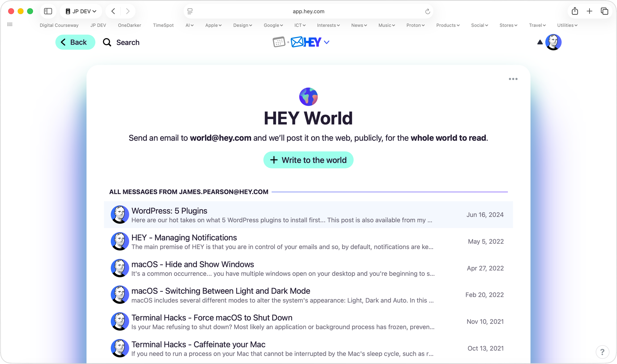Expand the Stores bookmarks folder

point(508,25)
